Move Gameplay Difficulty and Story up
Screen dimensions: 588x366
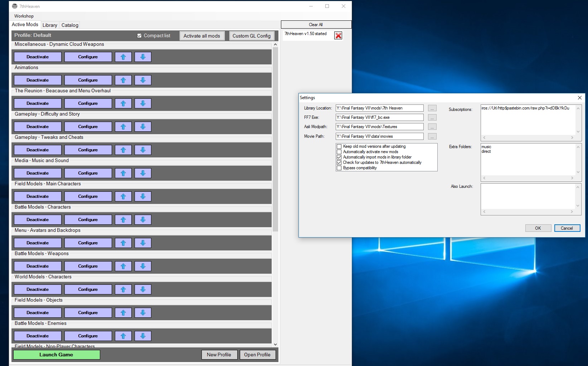(123, 127)
